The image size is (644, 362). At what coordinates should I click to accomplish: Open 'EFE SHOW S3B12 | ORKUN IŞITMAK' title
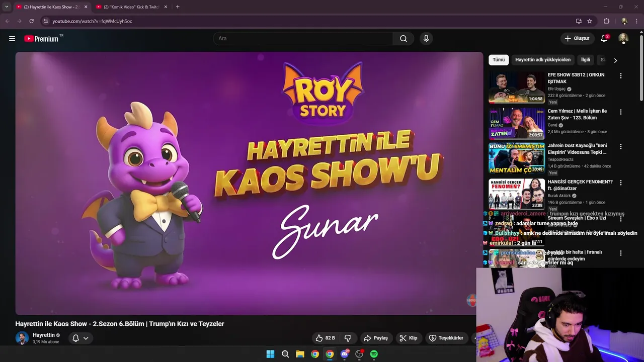pos(576,78)
